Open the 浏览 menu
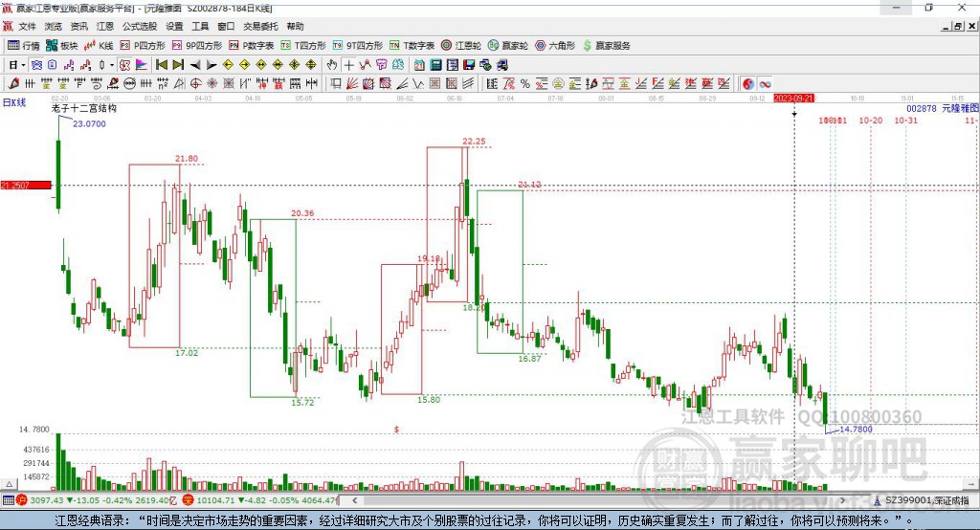Image resolution: width=980 pixels, height=530 pixels. point(54,26)
